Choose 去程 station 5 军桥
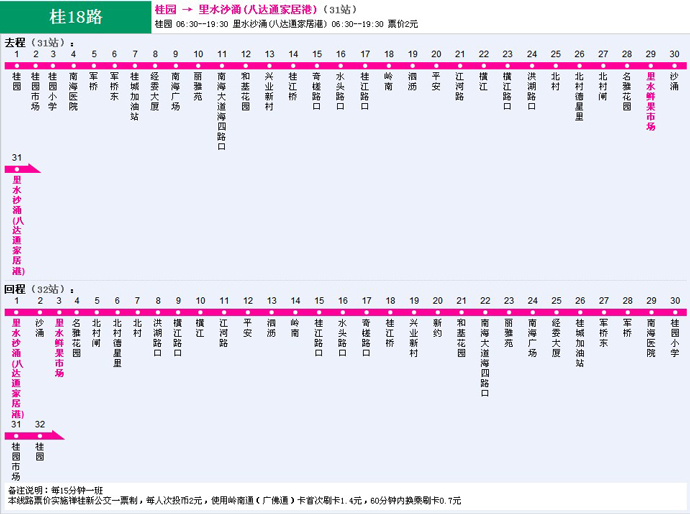The image size is (690, 514). pyautogui.click(x=94, y=81)
